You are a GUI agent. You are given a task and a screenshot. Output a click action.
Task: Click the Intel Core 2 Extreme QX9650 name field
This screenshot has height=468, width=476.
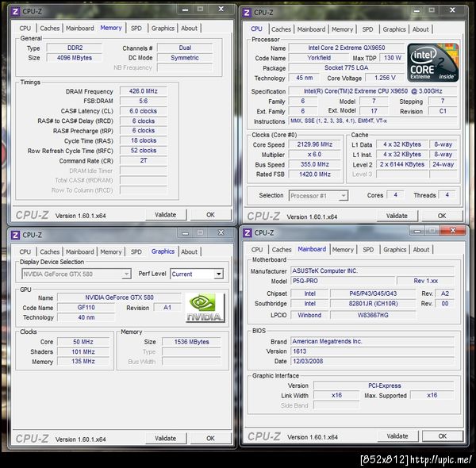[x=347, y=48]
